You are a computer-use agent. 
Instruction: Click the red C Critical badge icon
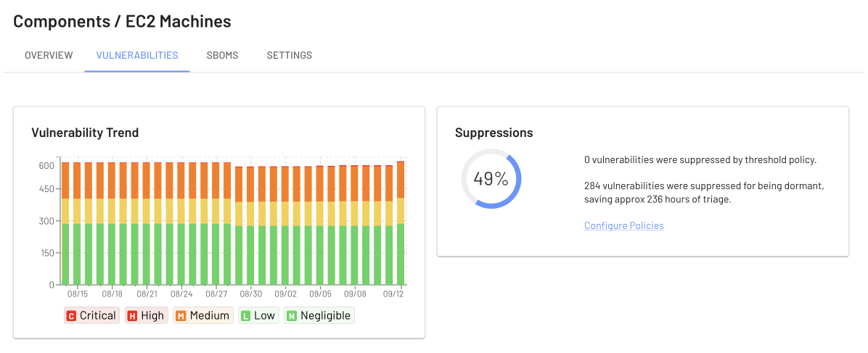71,316
